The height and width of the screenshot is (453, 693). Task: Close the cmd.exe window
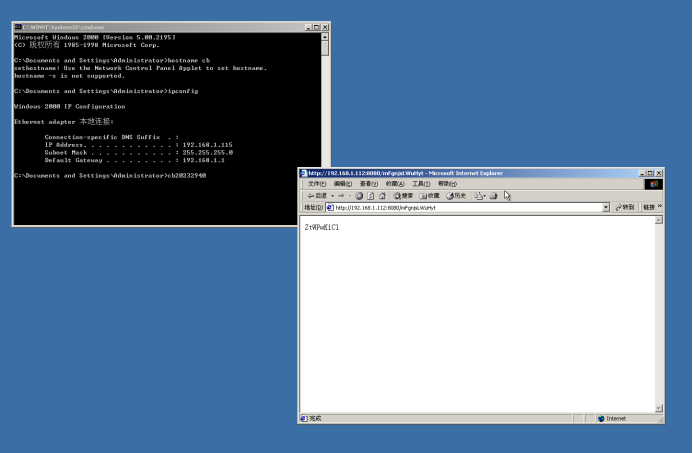[x=325, y=27]
